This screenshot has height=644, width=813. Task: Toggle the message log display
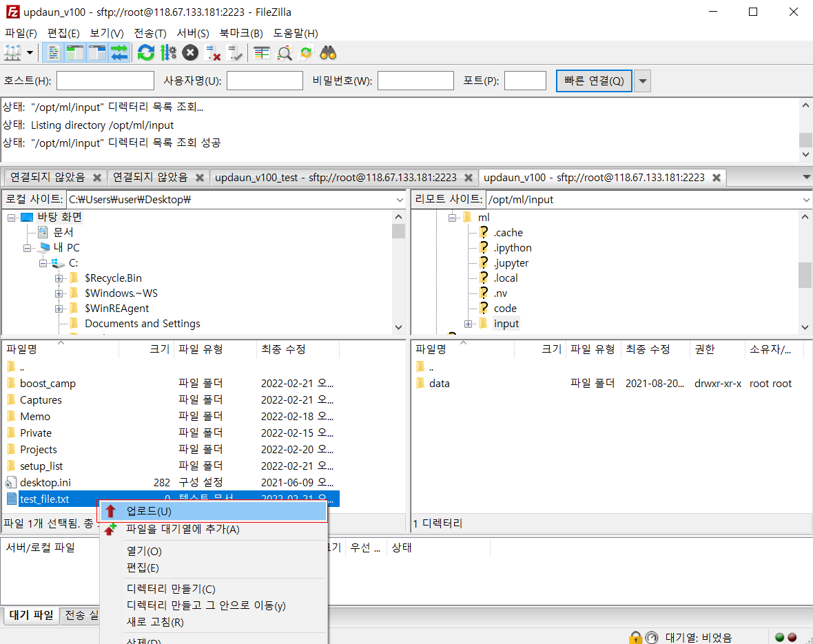(54, 53)
